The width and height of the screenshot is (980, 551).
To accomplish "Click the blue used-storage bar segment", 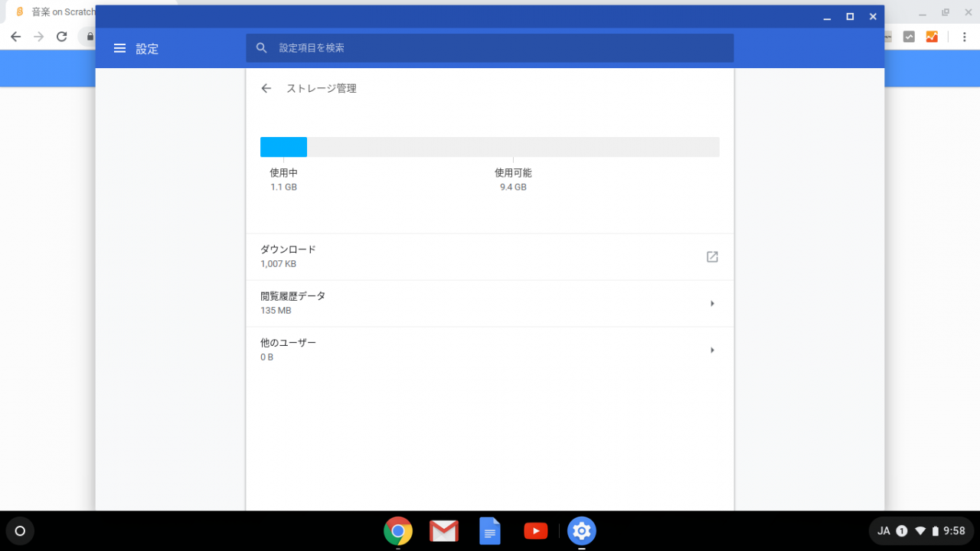I will tap(283, 147).
